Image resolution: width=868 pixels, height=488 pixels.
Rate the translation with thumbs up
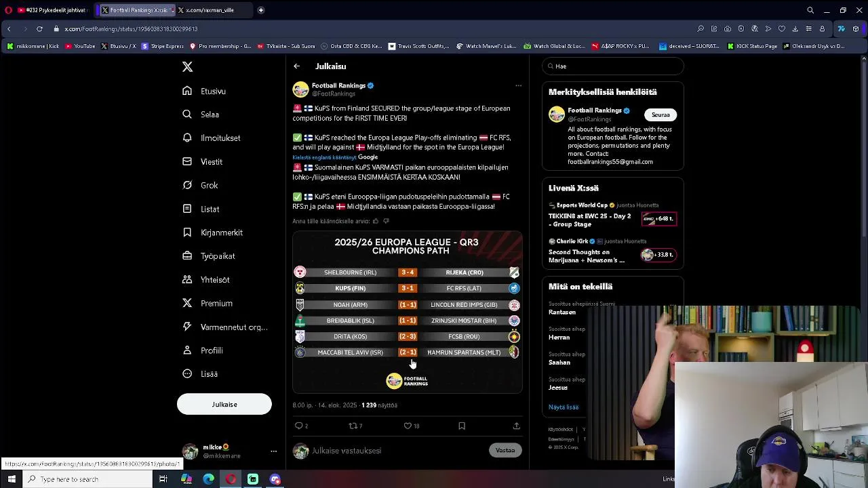click(376, 221)
